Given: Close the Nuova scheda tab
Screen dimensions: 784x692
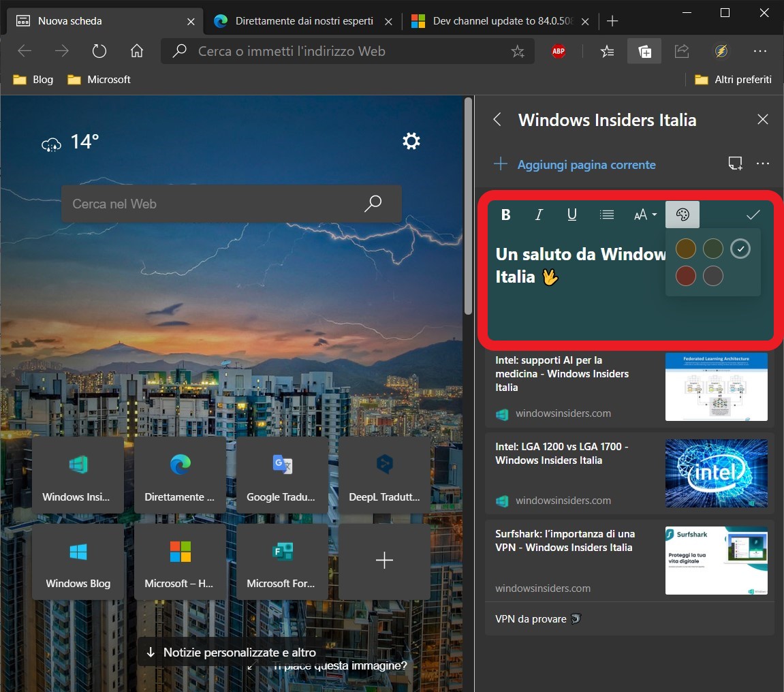Looking at the screenshot, I should (191, 22).
